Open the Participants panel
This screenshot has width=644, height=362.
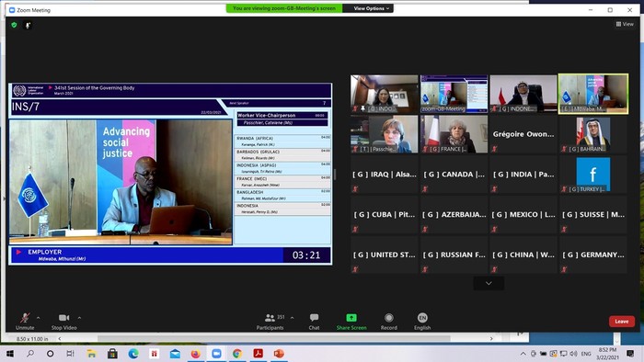click(270, 321)
